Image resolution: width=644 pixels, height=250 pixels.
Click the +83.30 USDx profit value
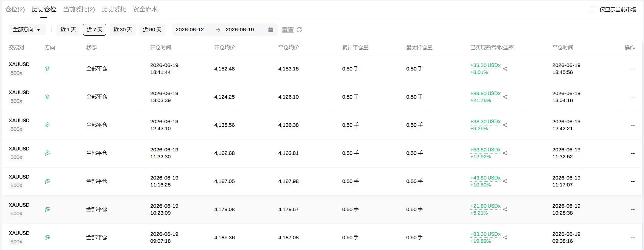(485, 234)
